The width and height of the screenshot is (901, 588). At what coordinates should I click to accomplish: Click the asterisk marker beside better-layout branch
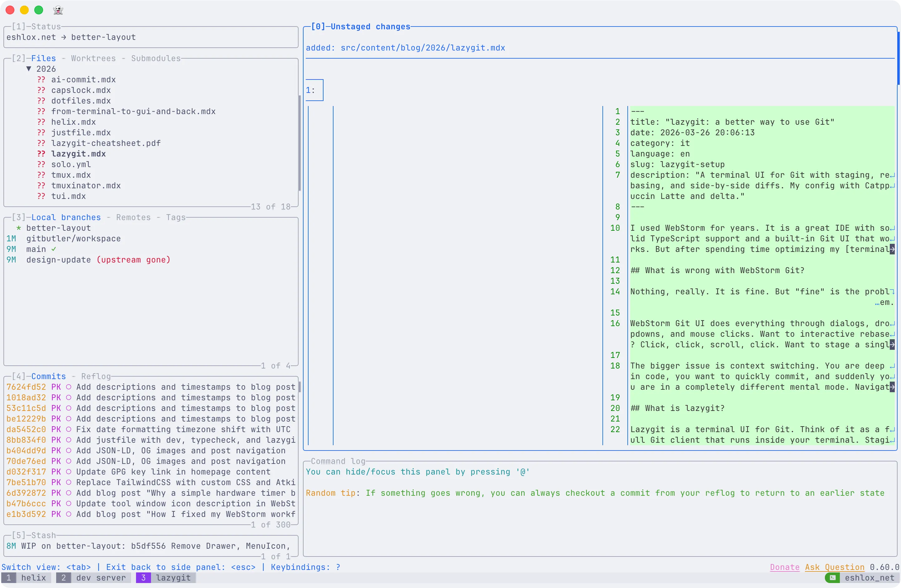18,228
